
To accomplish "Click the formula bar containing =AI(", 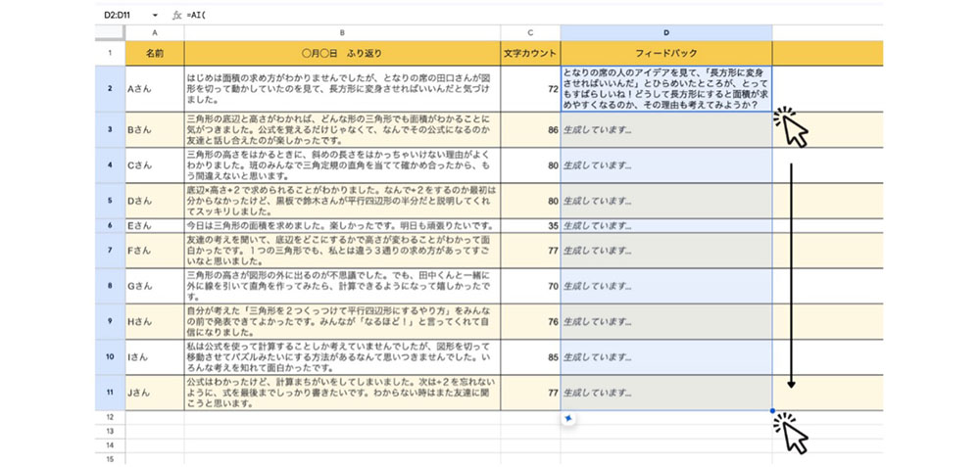I will (x=392, y=16).
